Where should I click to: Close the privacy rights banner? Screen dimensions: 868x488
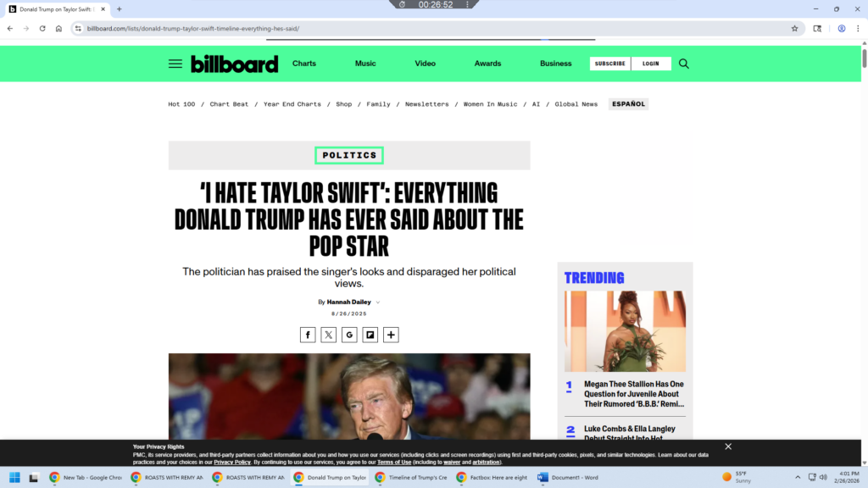tap(728, 446)
